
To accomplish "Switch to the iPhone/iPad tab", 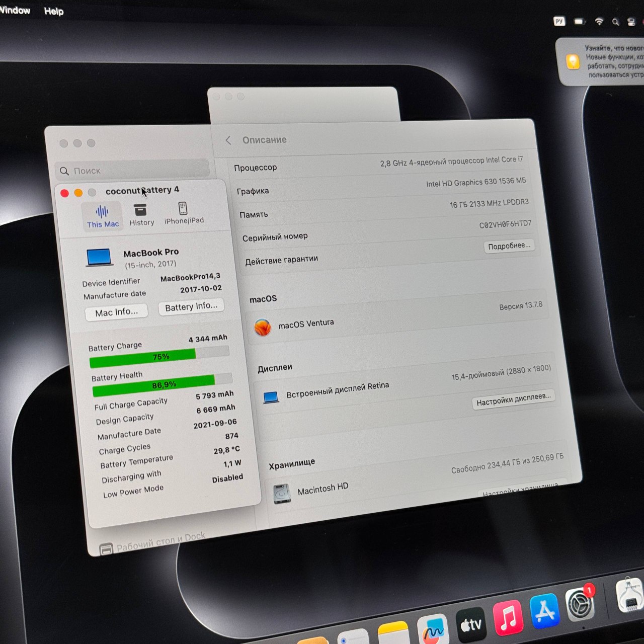I will point(183,211).
